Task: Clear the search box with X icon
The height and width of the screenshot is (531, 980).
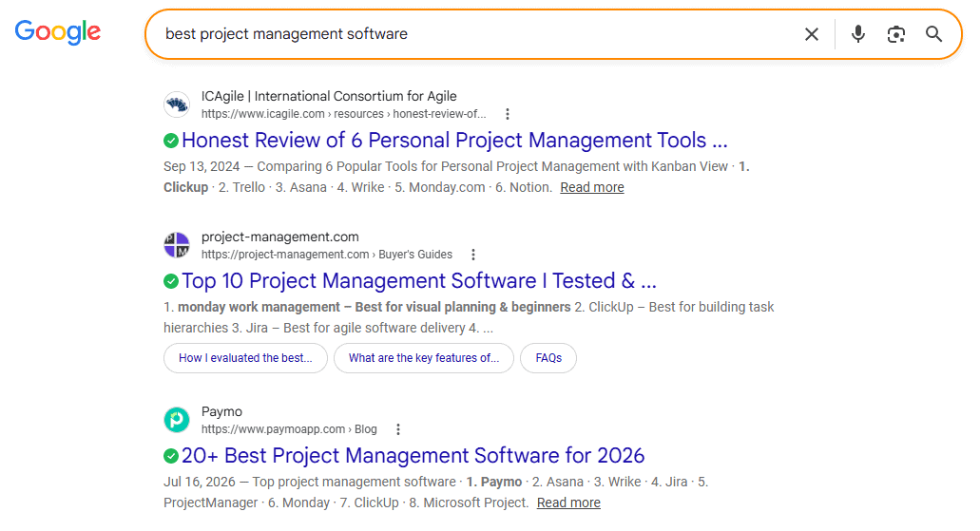Action: (x=811, y=34)
